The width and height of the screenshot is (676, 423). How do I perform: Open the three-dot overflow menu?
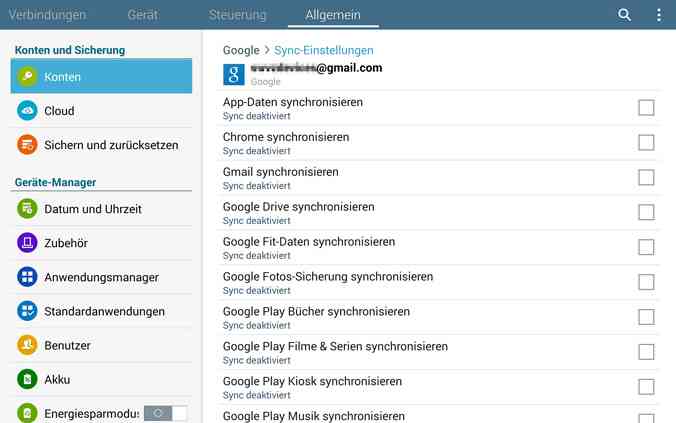point(659,15)
